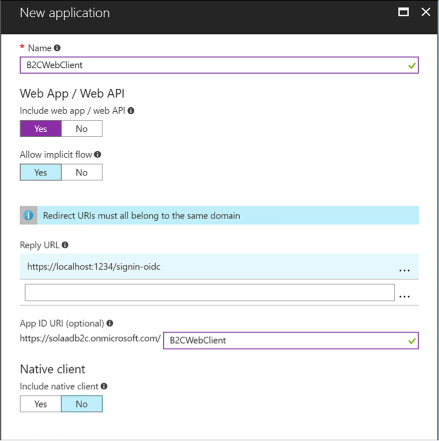Image resolution: width=439 pixels, height=441 pixels.
Task: Open ellipsis menu next to empty reply URL field
Action: point(404,296)
